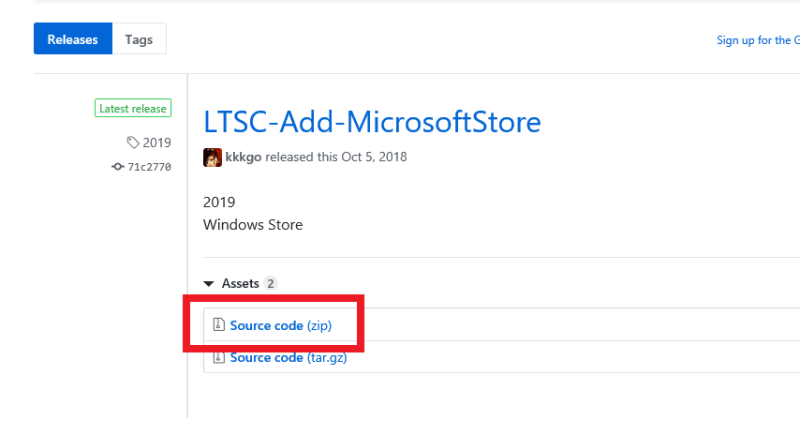Click the commit icon beside 71c2770
Image resolution: width=800 pixels, height=435 pixels.
(118, 166)
